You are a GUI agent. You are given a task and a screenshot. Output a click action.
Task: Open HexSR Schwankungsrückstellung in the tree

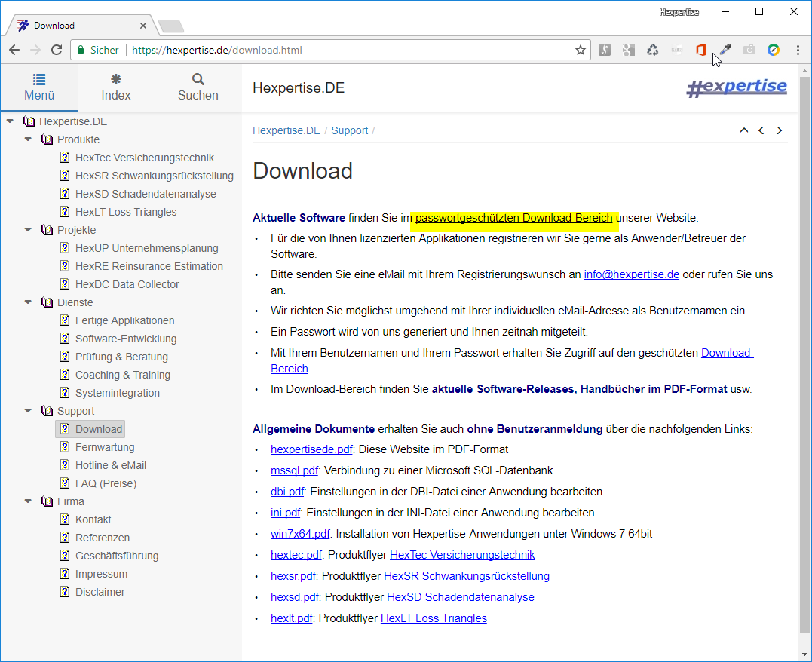155,176
